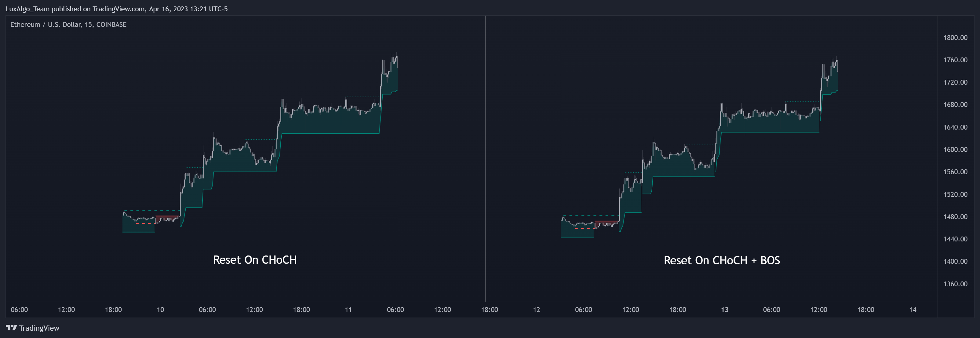Click the 1760.00 price axis label

[x=955, y=60]
